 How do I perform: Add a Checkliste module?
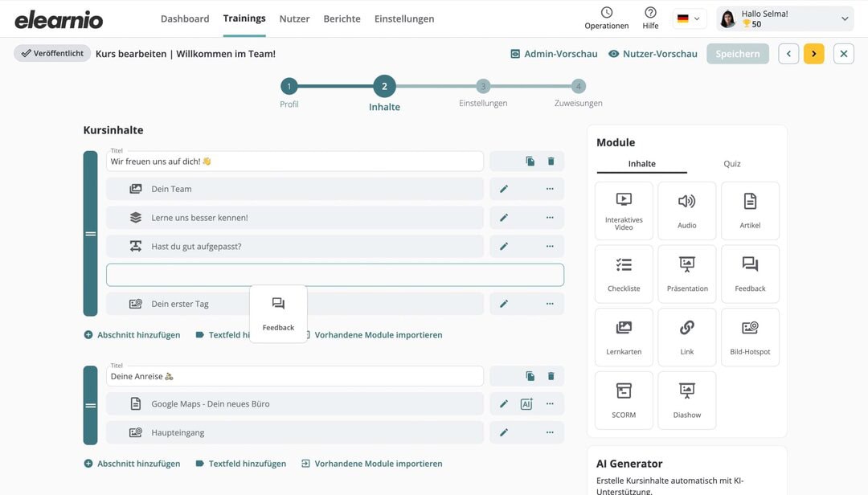pos(624,274)
